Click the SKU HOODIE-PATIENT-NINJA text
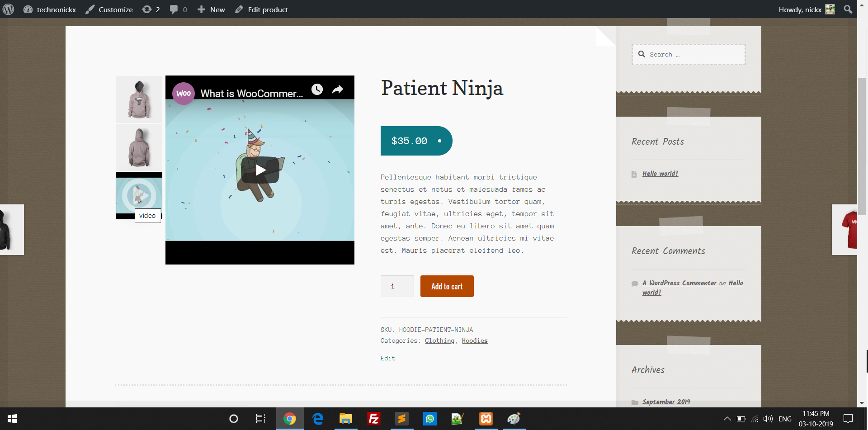This screenshot has height=430, width=868. pos(427,330)
